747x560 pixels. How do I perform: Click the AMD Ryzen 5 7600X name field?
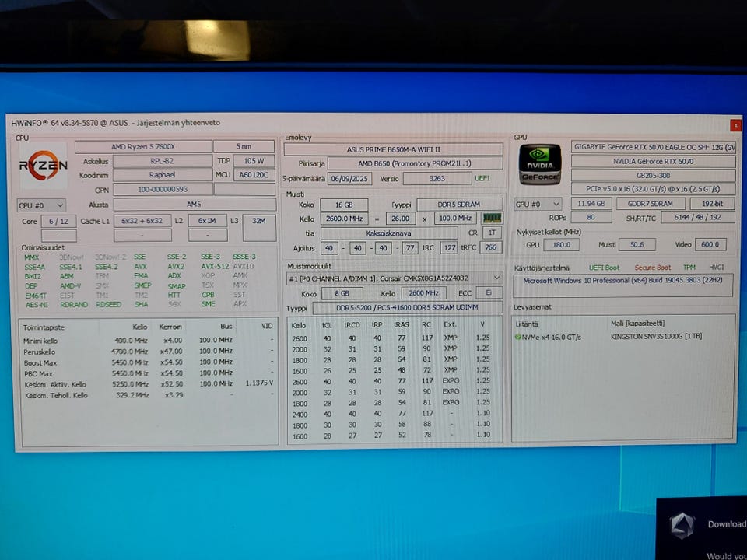pyautogui.click(x=143, y=146)
